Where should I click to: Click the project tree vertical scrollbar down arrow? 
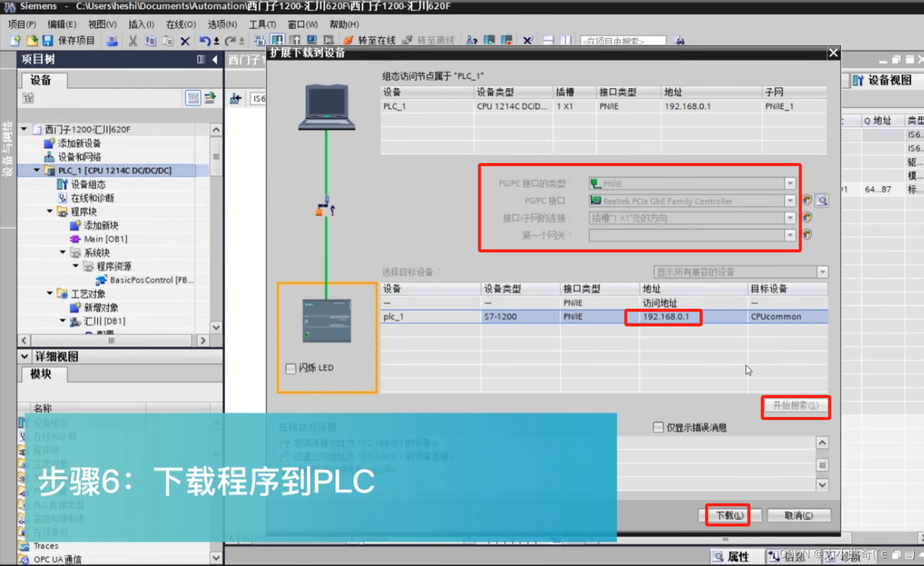point(216,327)
